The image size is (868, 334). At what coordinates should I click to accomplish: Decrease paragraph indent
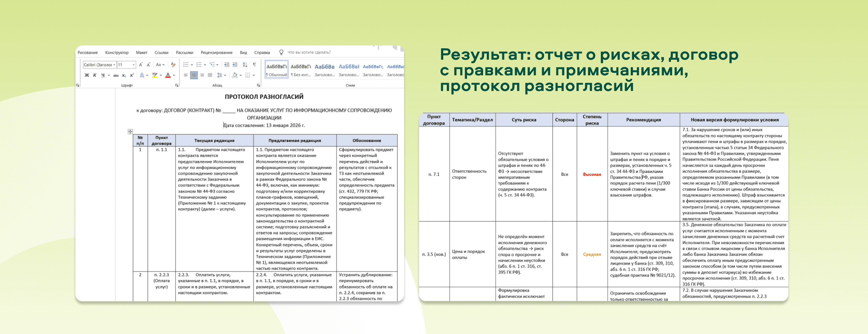(227, 65)
